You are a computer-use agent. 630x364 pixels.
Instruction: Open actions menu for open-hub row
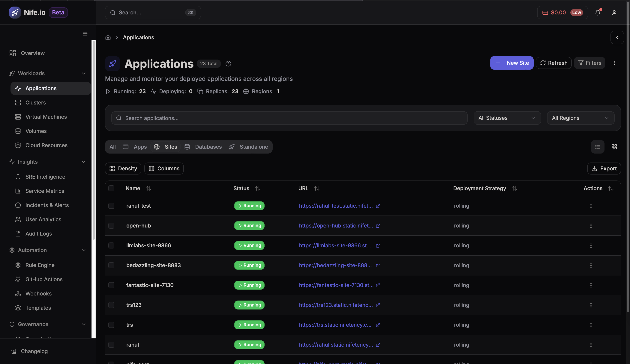coord(591,226)
